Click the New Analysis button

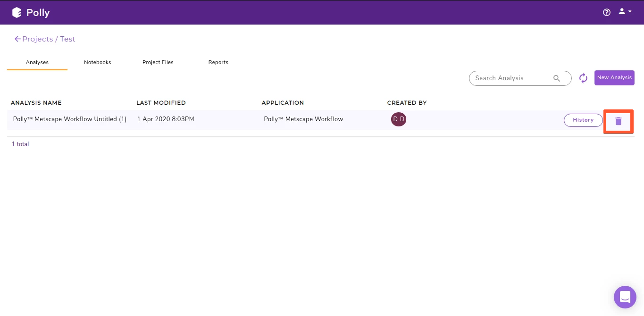tap(614, 77)
